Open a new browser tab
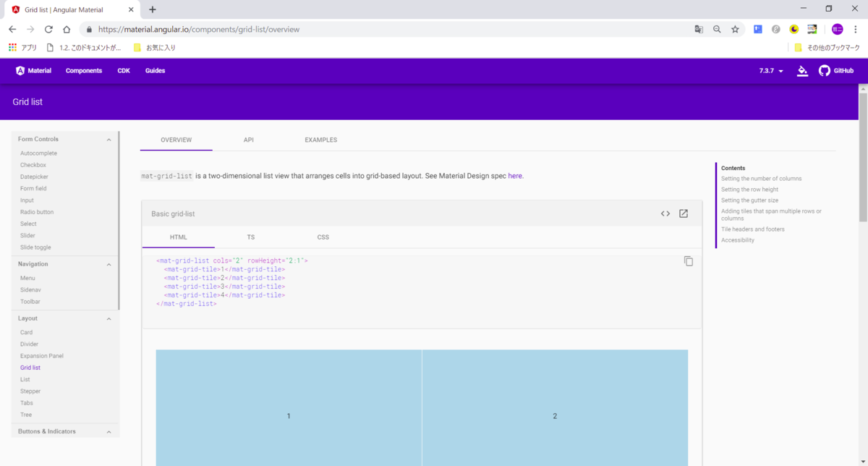The width and height of the screenshot is (868, 466). click(153, 9)
